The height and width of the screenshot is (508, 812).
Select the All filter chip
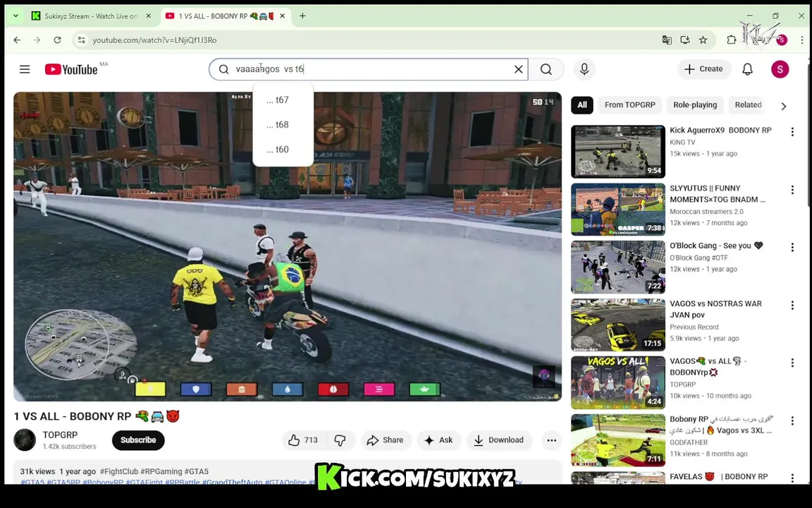pyautogui.click(x=582, y=104)
